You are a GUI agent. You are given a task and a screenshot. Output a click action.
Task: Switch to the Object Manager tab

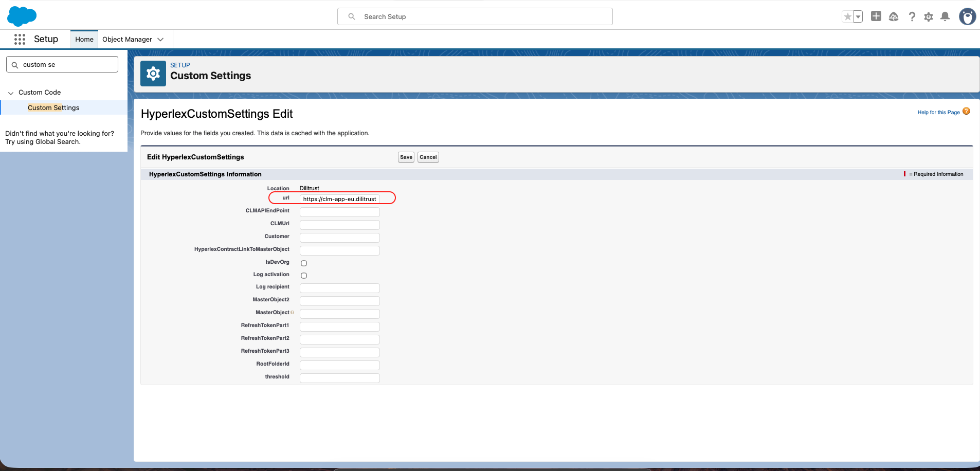127,39
